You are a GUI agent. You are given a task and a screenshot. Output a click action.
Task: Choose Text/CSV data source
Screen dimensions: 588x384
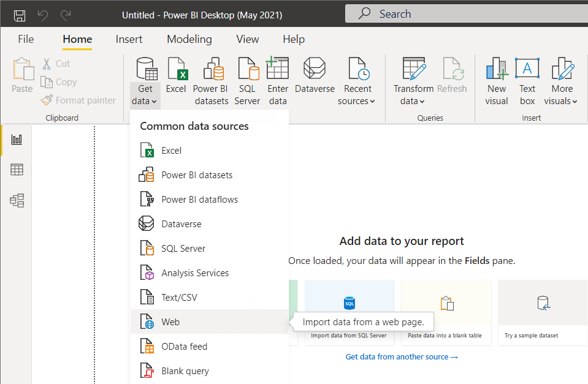coord(209,298)
